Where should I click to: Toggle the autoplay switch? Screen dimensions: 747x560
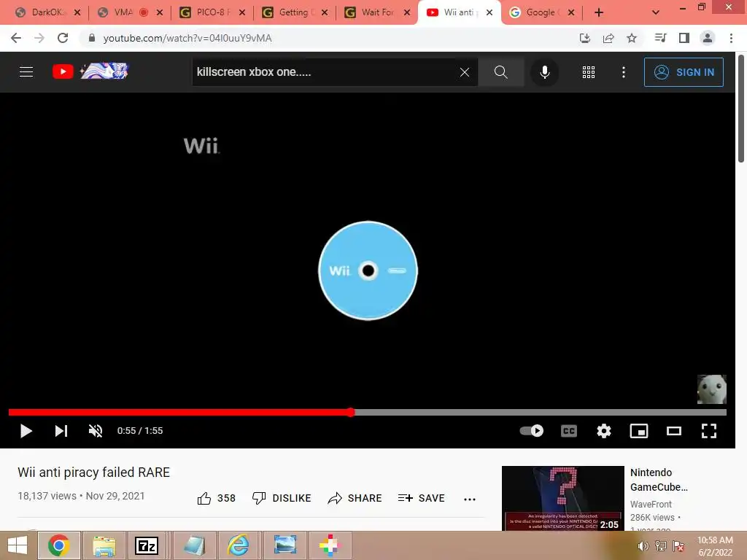point(532,431)
